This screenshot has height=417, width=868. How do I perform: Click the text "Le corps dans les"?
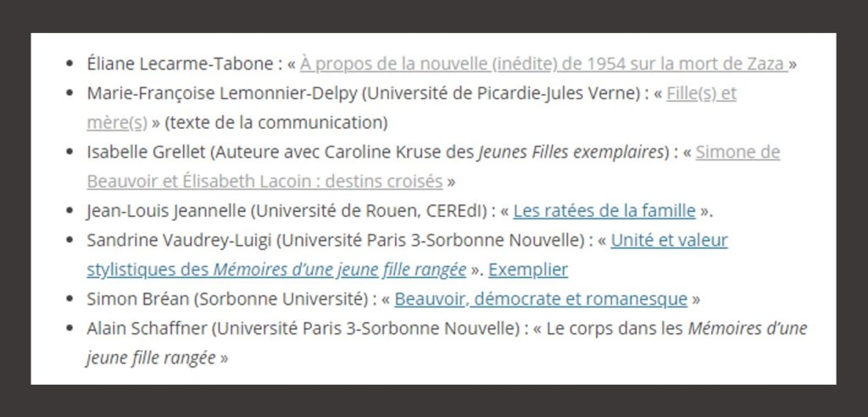coord(615,328)
